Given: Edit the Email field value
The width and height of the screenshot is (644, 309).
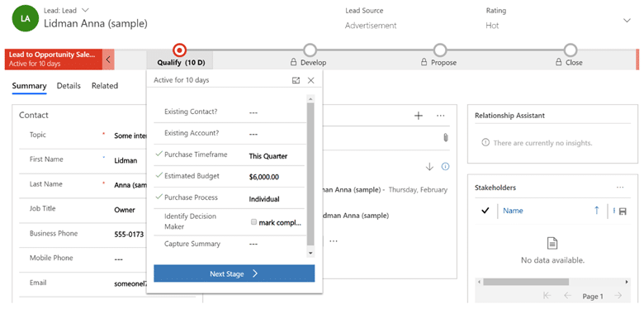Looking at the screenshot, I should pyautogui.click(x=130, y=283).
